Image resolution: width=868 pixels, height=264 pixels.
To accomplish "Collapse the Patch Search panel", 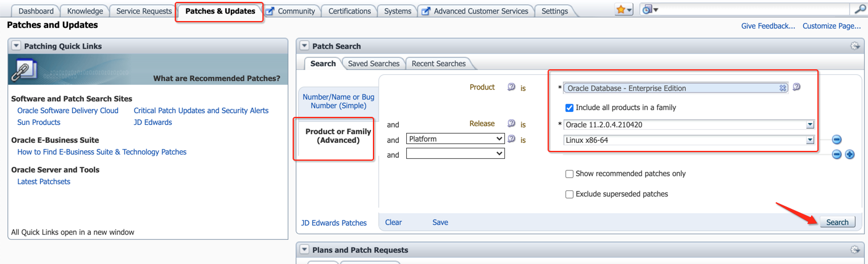I will [x=304, y=46].
